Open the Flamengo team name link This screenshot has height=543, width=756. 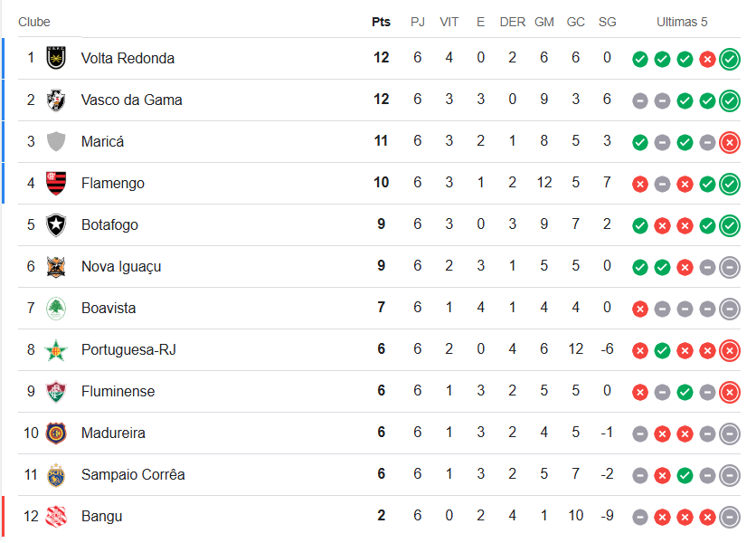113,184
